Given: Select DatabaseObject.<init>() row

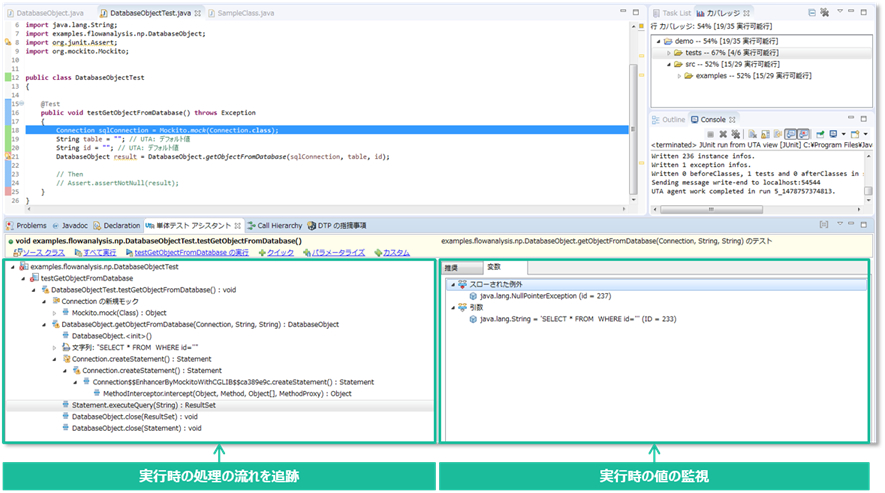Looking at the screenshot, I should click(x=111, y=336).
